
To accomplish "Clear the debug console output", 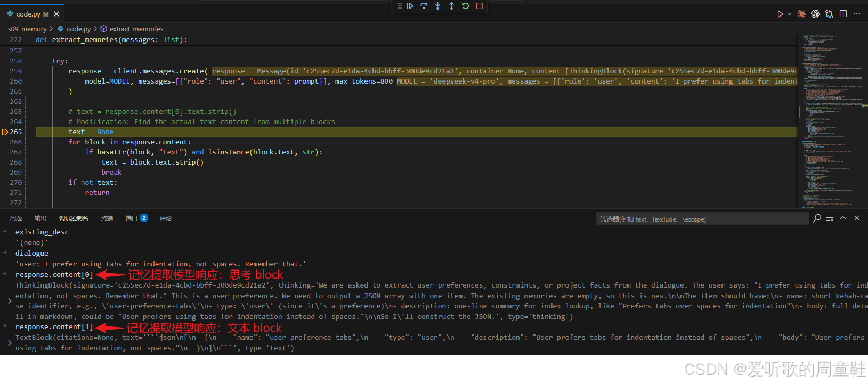I will point(830,218).
